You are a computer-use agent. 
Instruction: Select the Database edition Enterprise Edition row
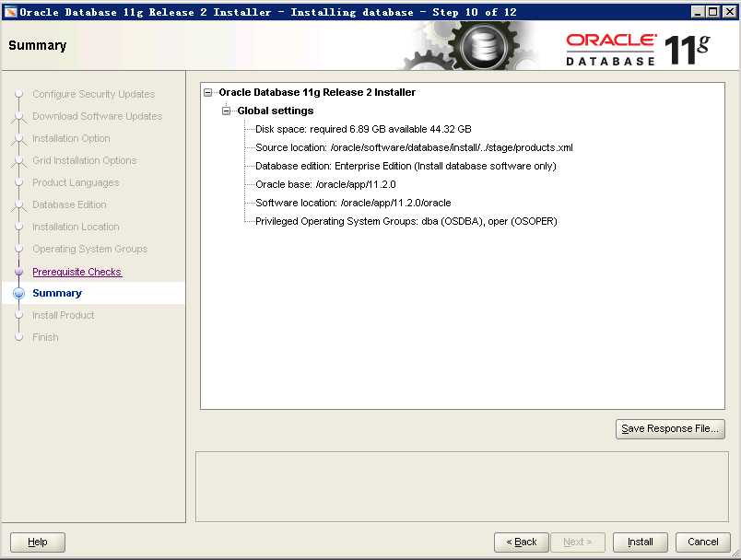point(406,166)
